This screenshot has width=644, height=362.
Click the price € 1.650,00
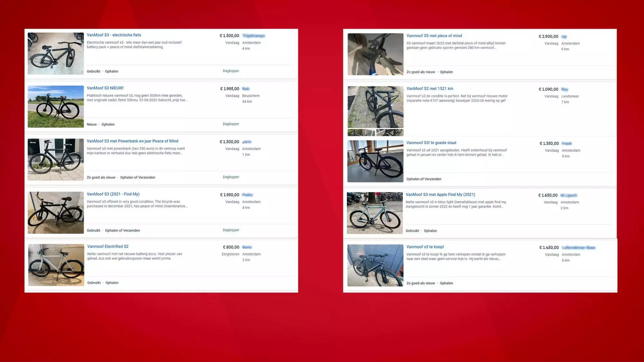point(548,195)
